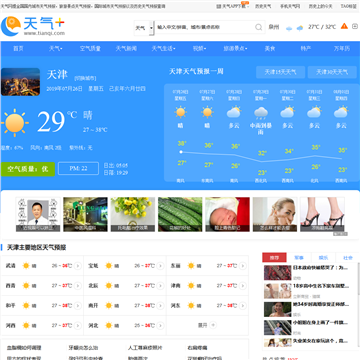Switch to the 军事 news tab
Viewport: 360px width, 360px height.
point(299,257)
